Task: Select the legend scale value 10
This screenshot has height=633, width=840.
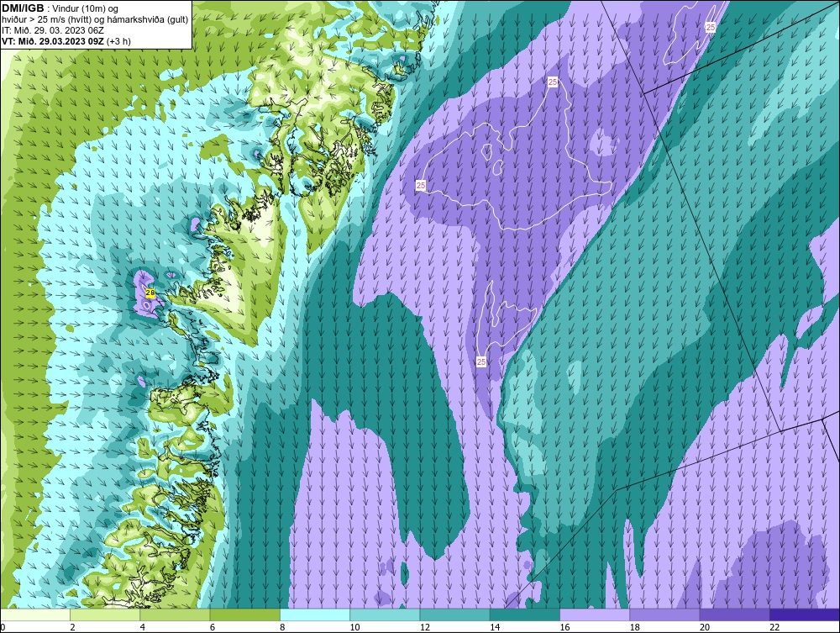Action: (354, 627)
